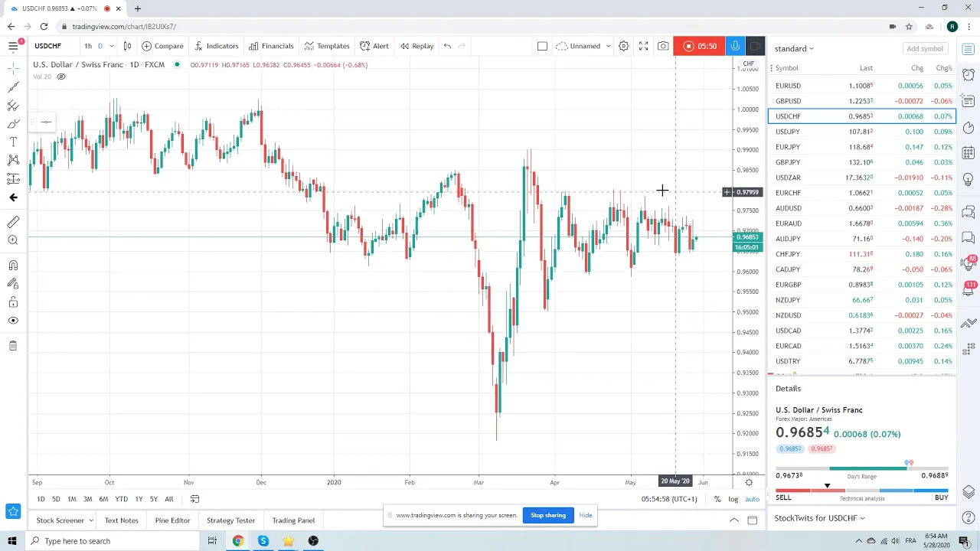Set the 1M date range
Screen dimensions: 980x551
click(x=71, y=499)
